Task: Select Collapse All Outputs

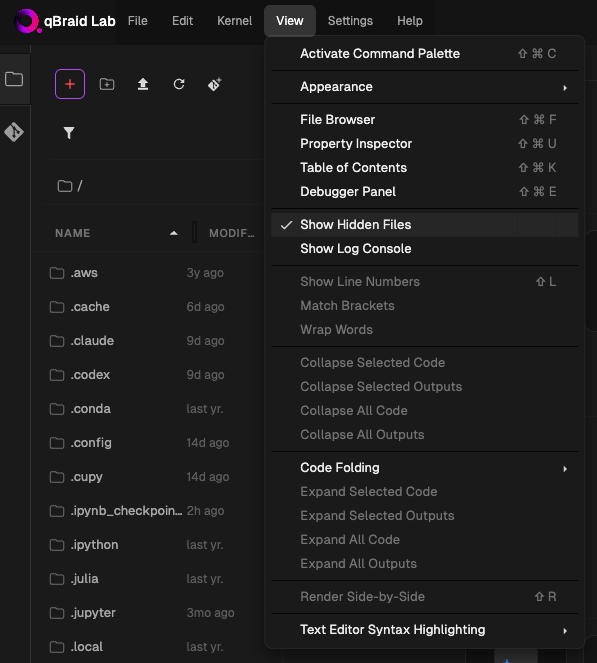Action: pos(424,436)
